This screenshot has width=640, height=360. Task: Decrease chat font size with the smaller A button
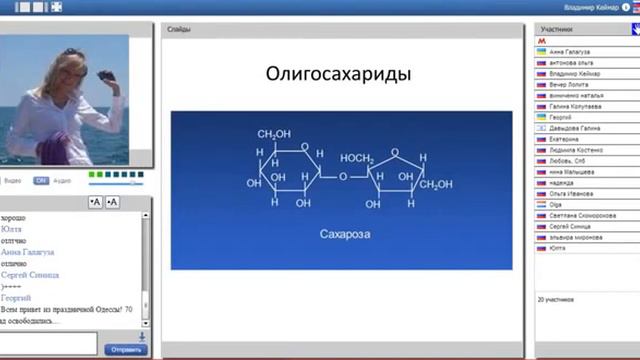tap(95, 202)
